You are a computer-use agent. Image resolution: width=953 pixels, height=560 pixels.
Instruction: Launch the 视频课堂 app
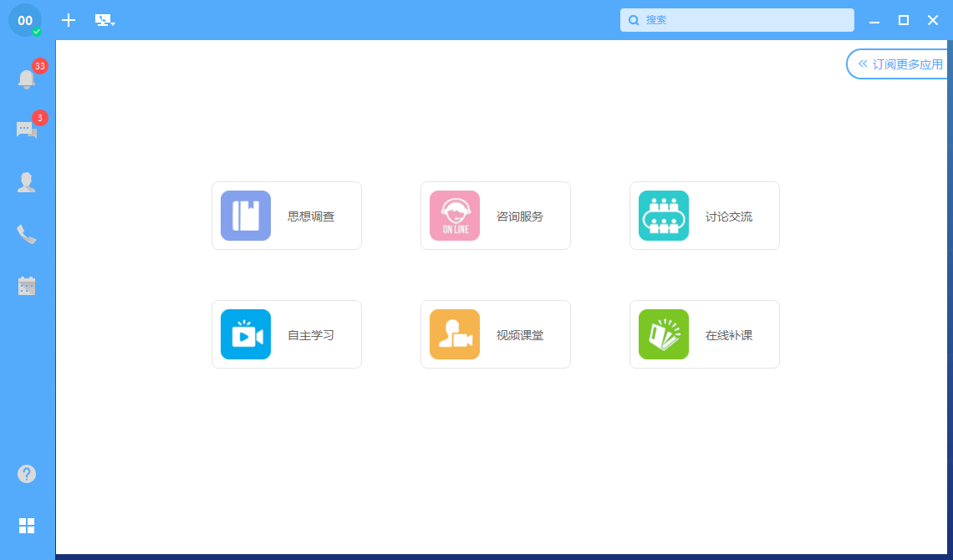click(x=496, y=334)
